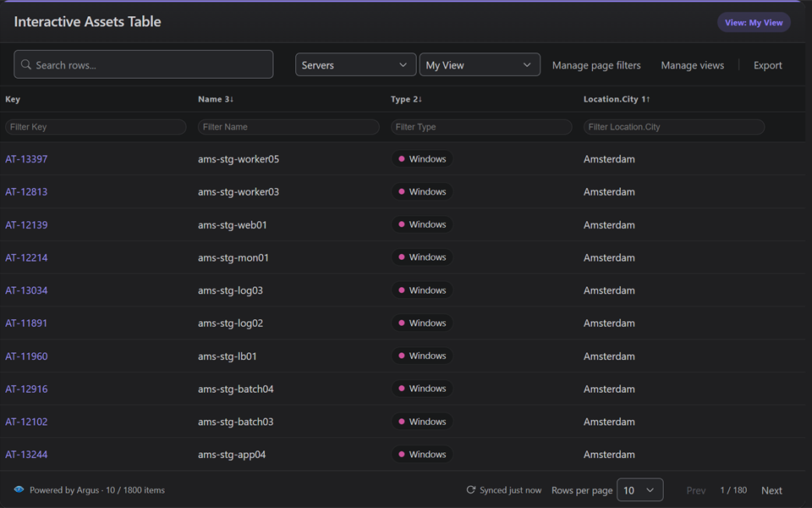Open asset link AT-12813
The height and width of the screenshot is (508, 812).
point(26,192)
